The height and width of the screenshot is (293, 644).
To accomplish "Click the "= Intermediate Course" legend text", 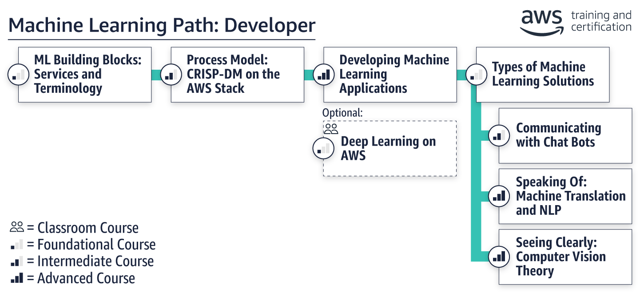I will pyautogui.click(x=90, y=261).
